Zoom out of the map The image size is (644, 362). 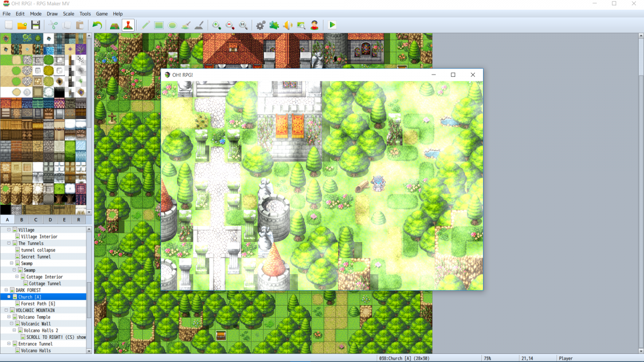click(x=230, y=25)
